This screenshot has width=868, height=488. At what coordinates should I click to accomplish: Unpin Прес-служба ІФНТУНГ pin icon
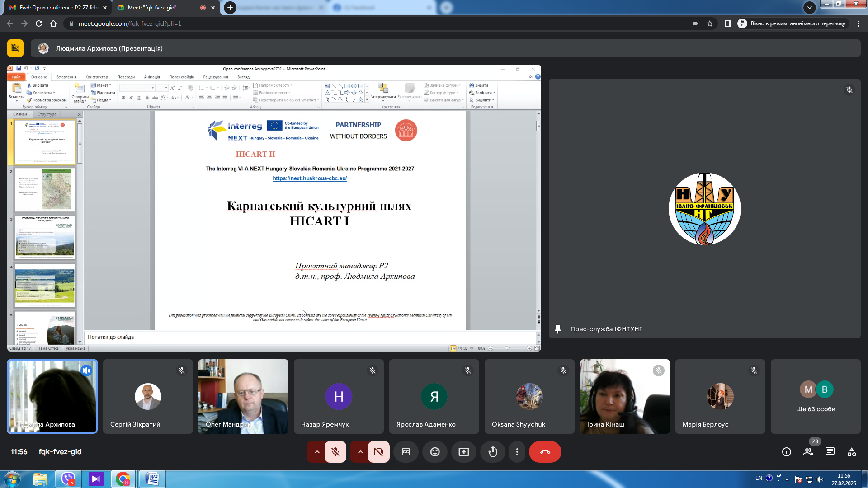pyautogui.click(x=558, y=329)
